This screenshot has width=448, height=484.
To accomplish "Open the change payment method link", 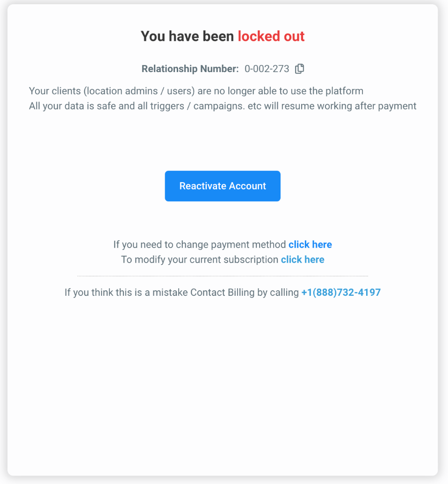I will pyautogui.click(x=310, y=244).
